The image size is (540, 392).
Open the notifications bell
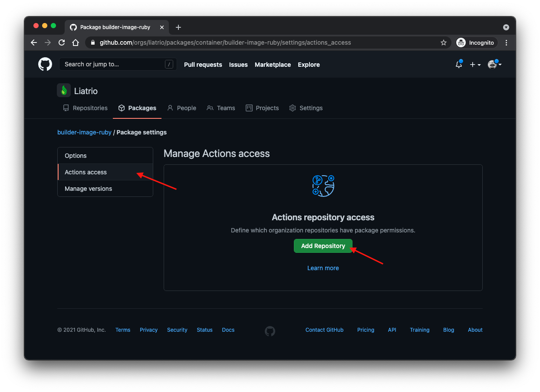pos(459,64)
